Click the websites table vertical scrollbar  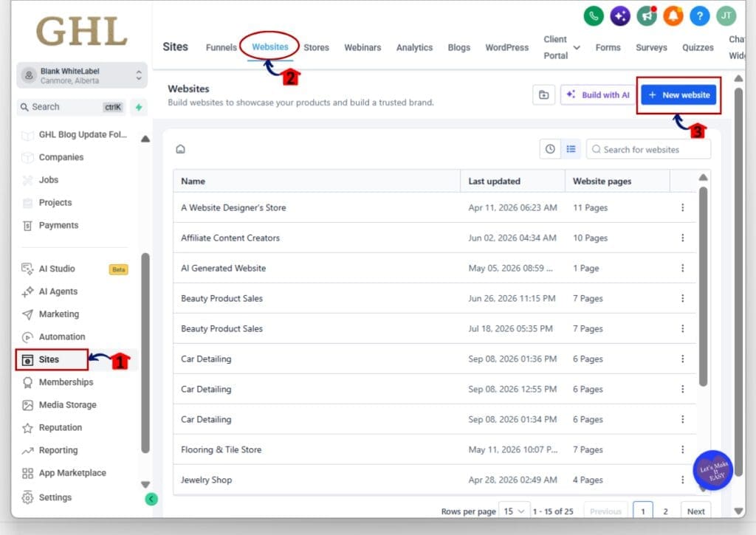[x=704, y=286]
